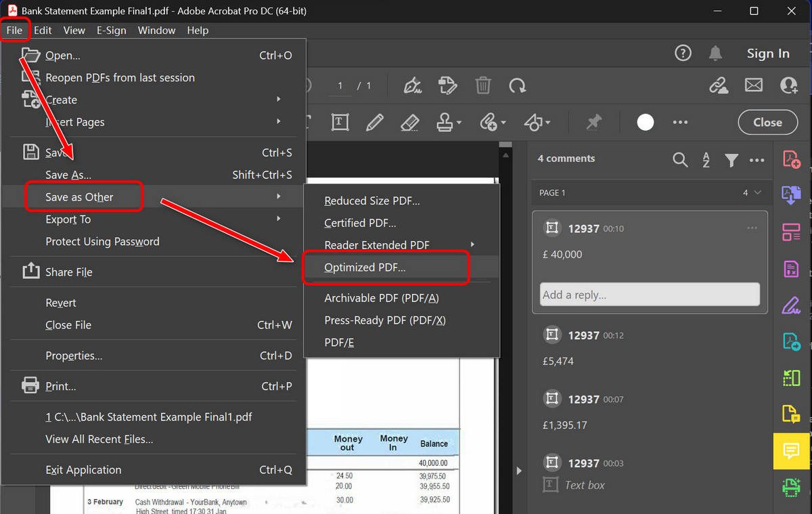
Task: Toggle the pin to keep tool selected
Action: [x=593, y=122]
